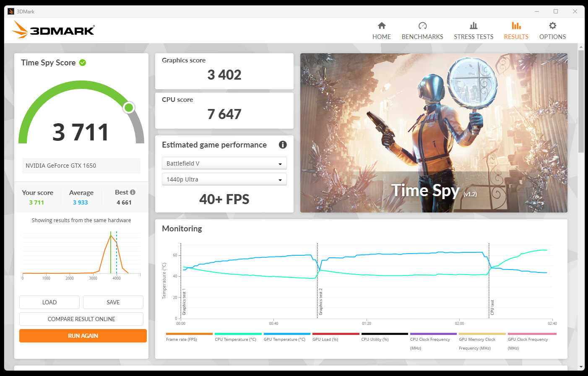Click the 3DMark title bar app icon
Screen dimensions: 588x376
pyautogui.click(x=11, y=11)
